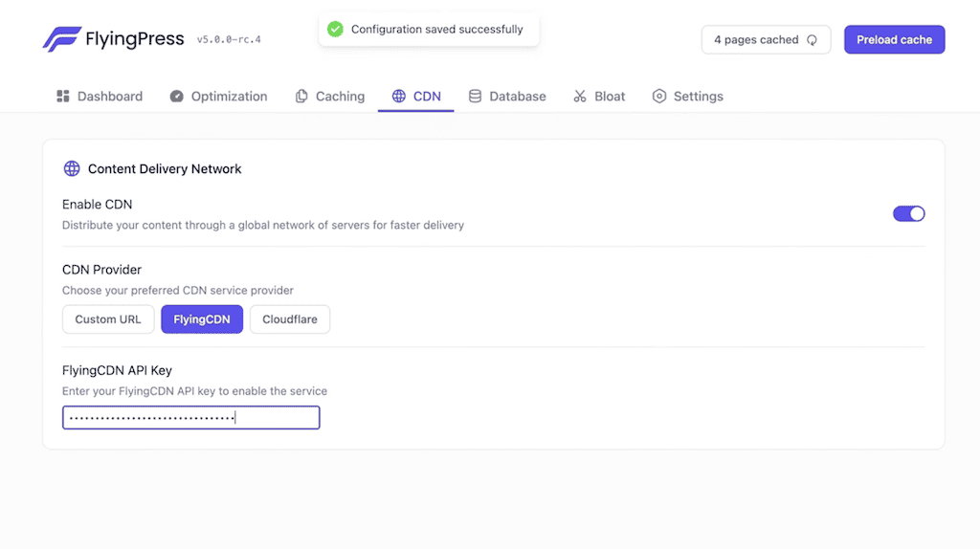Open the Dashboard tab
This screenshot has width=980, height=549.
point(100,97)
